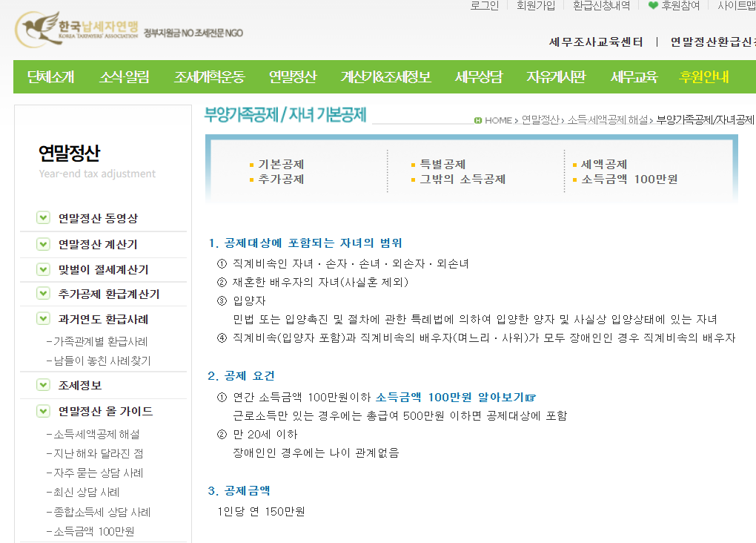Click the green arrow icon beside 연말정산 동영상
The height and width of the screenshot is (543, 756).
point(42,217)
